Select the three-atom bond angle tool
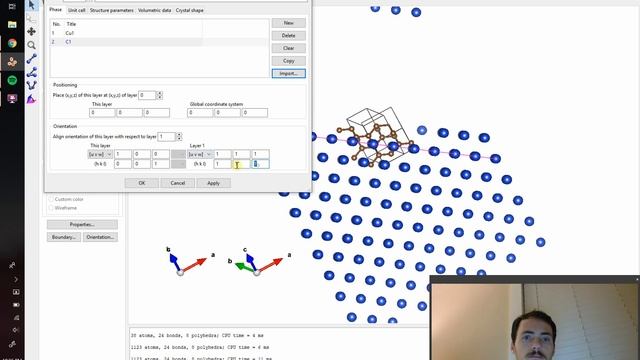Image resolution: width=640 pixels, height=360 pixels. pos(31,72)
